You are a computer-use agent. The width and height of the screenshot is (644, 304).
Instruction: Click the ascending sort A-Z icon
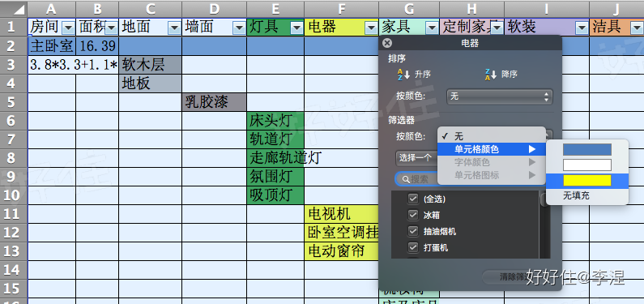(x=403, y=75)
